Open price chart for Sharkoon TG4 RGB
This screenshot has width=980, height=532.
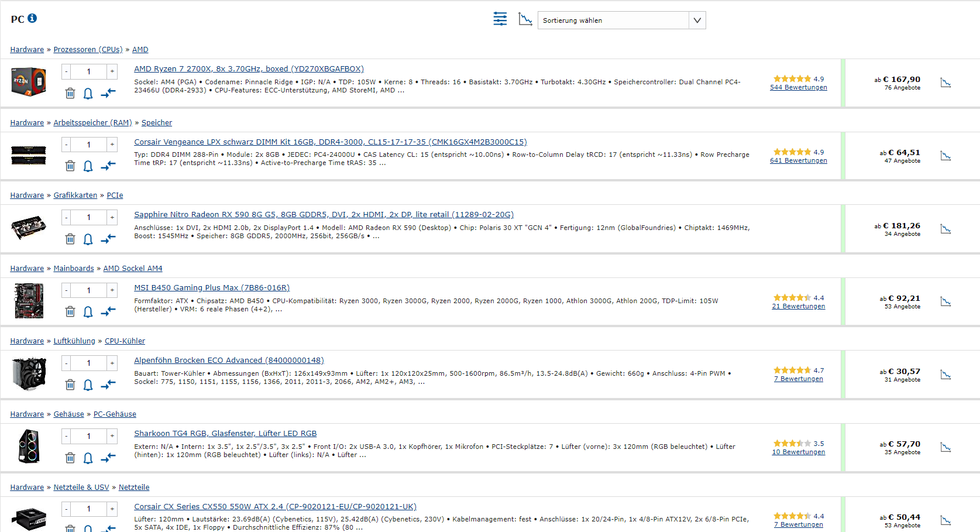click(x=945, y=447)
